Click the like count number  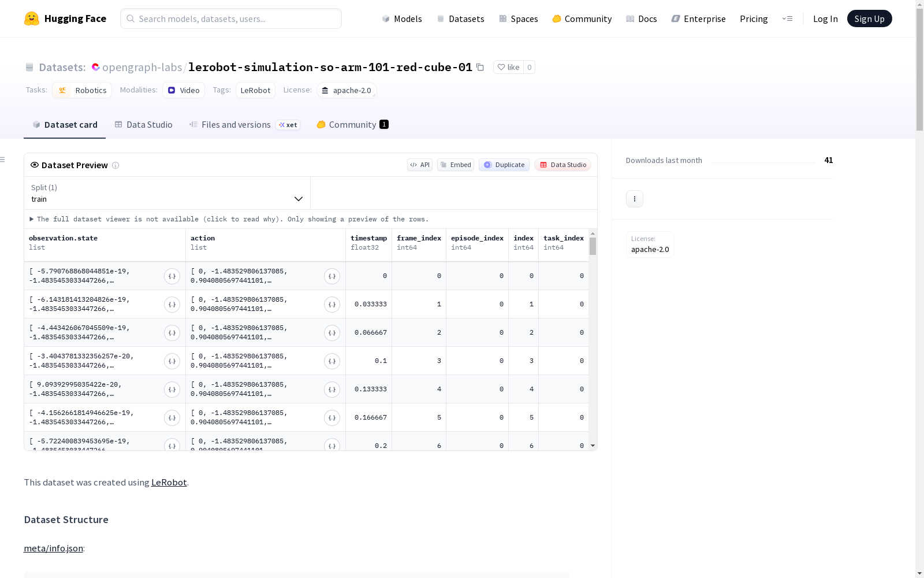529,67
